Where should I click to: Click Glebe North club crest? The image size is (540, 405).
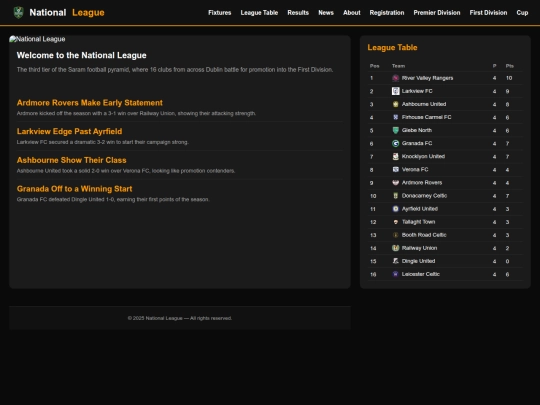point(395,131)
